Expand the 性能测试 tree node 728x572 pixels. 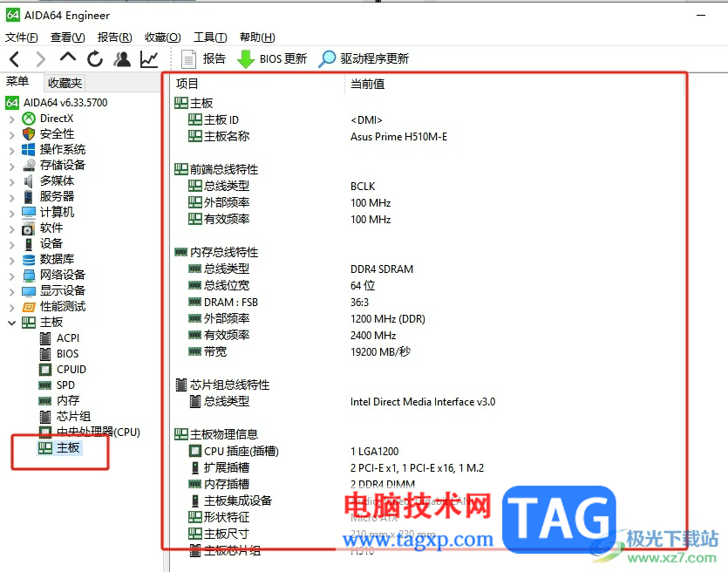(x=11, y=307)
